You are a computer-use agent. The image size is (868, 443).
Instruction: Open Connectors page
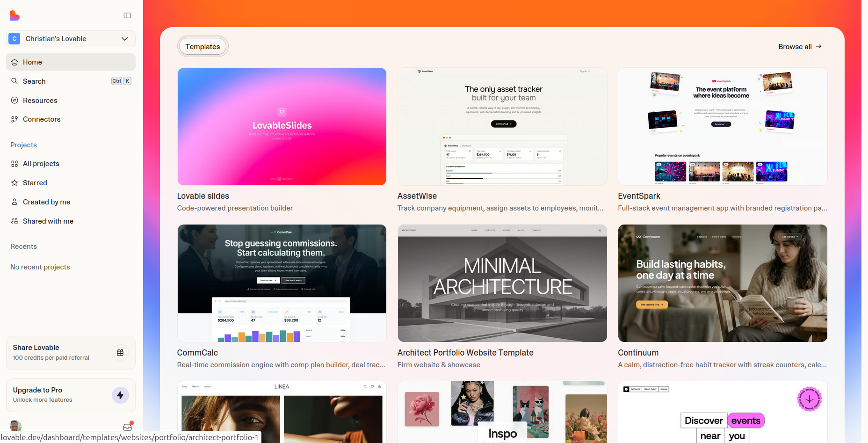(x=71, y=119)
